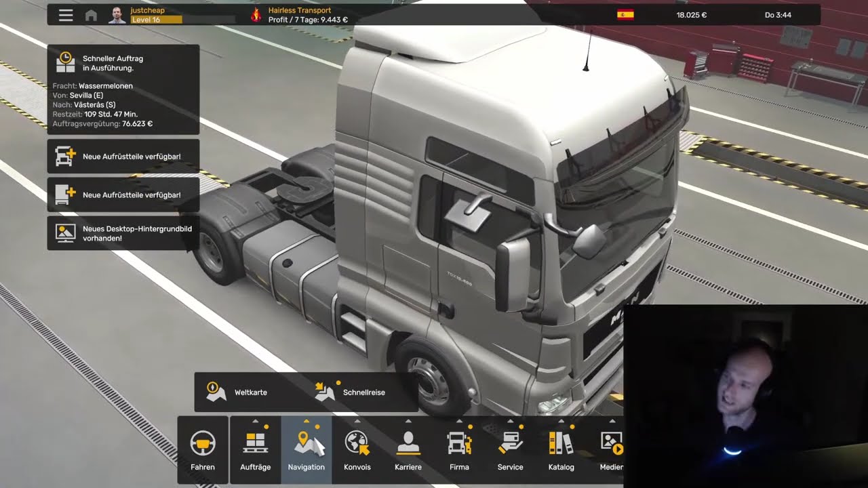This screenshot has width=868, height=488.
Task: Click the Fracht: Wassermelonen line
Action: (x=93, y=86)
